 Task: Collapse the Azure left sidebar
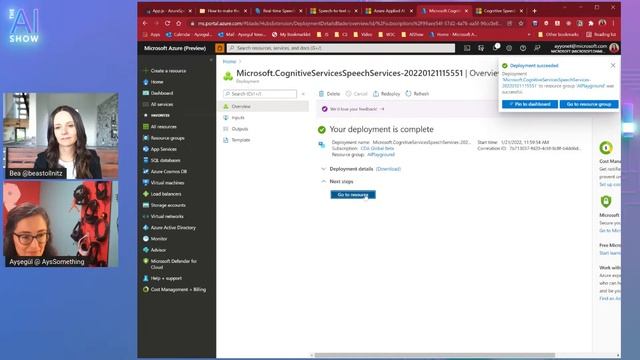pos(211,60)
